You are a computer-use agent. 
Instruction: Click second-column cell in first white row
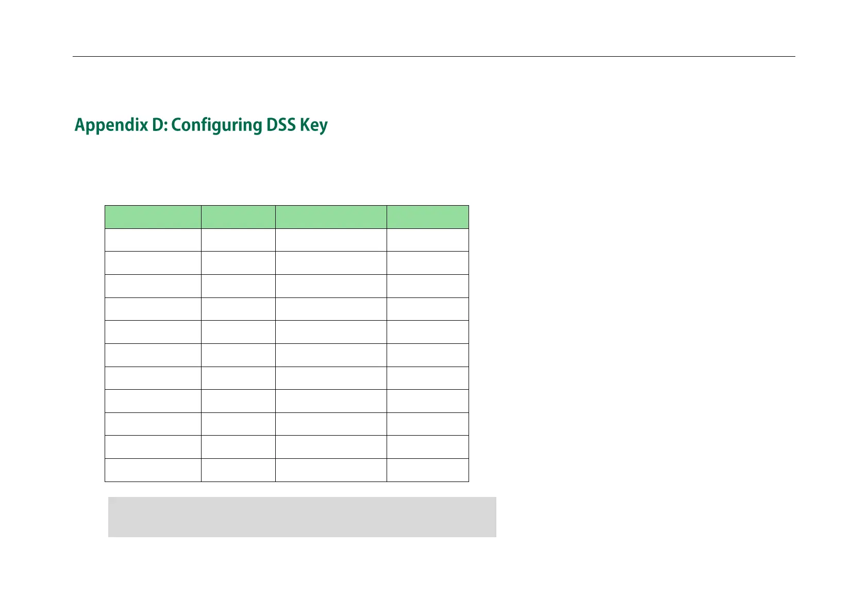point(238,240)
